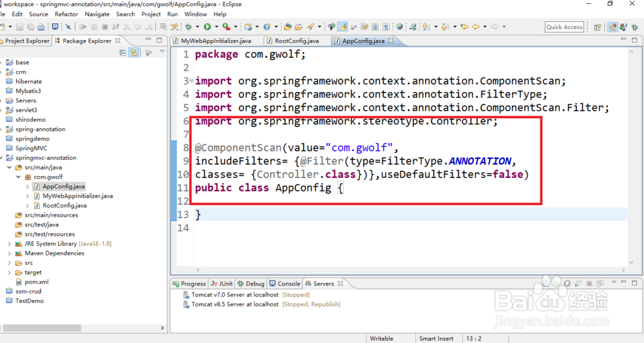This screenshot has height=343, width=644.
Task: Click the Toggle Block Selection Mode icon
Action: (x=375, y=26)
